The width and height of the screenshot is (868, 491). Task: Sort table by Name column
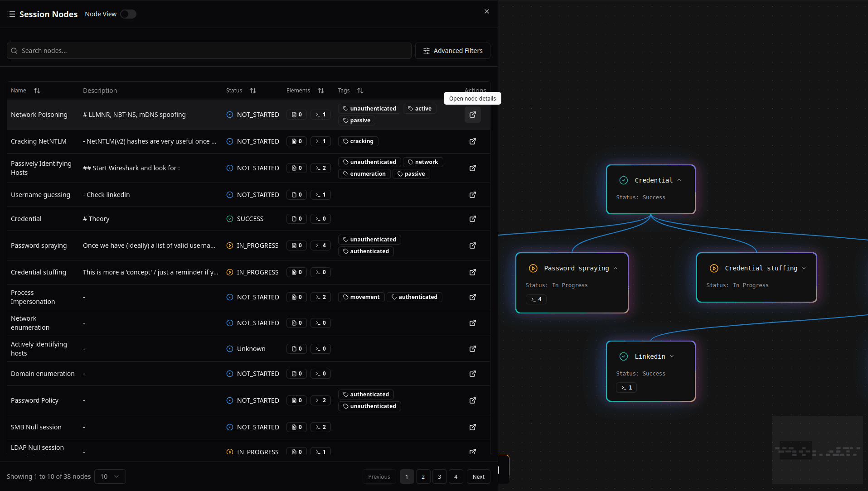tap(37, 91)
